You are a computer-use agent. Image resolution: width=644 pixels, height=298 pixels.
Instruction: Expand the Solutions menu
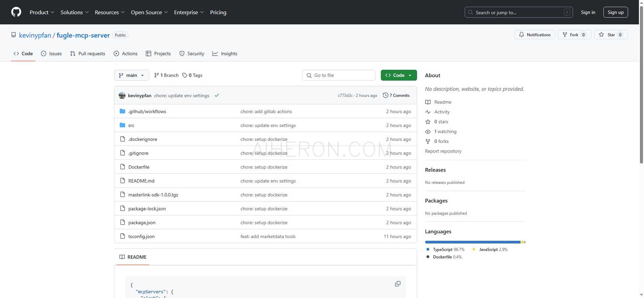point(74,12)
